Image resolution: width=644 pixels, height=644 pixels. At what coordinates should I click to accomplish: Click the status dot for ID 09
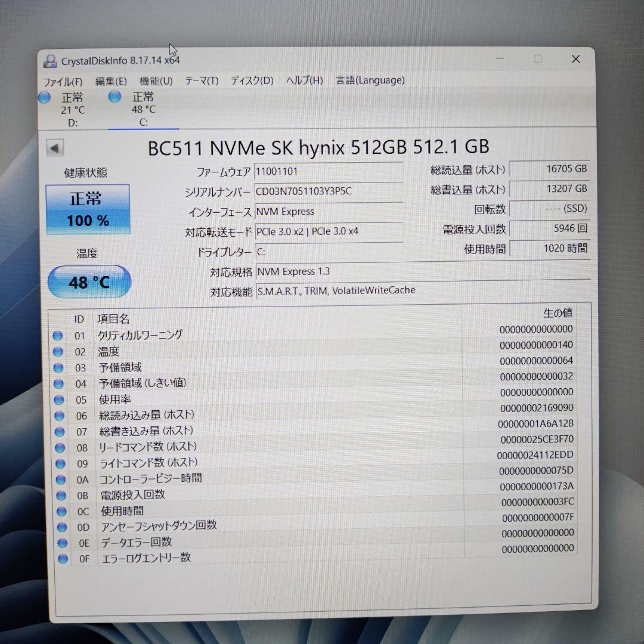(60, 464)
